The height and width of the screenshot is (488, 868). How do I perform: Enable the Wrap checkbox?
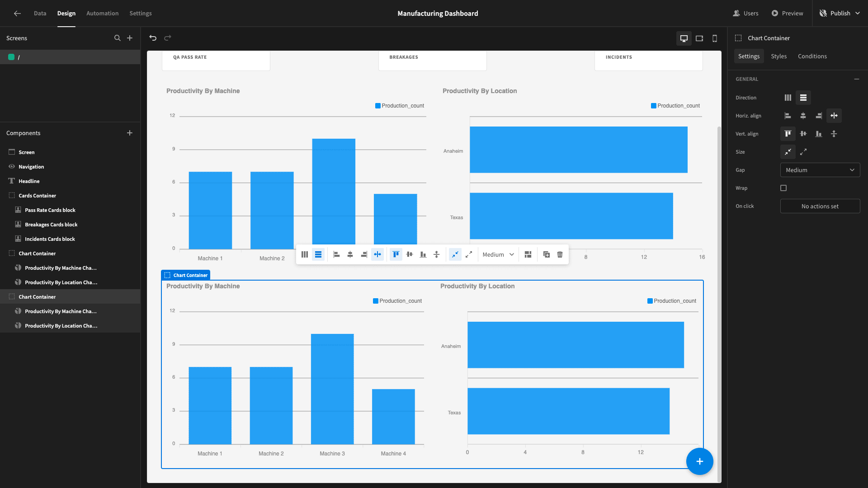click(x=783, y=188)
